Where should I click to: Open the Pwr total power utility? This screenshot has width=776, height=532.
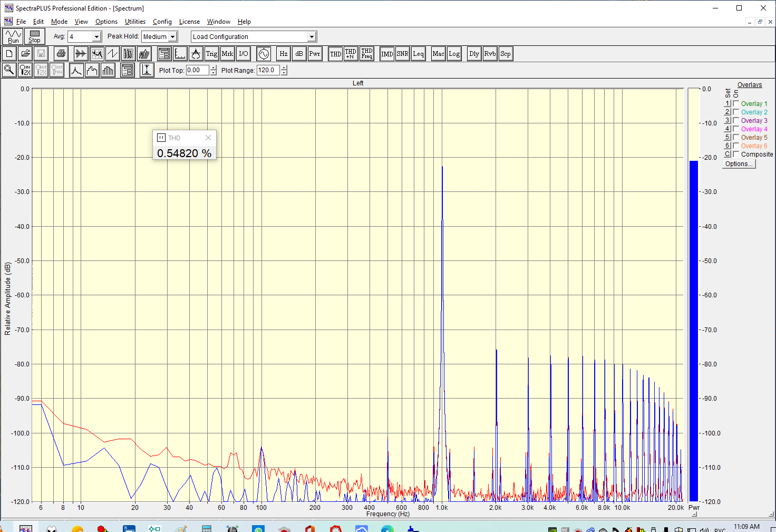315,54
